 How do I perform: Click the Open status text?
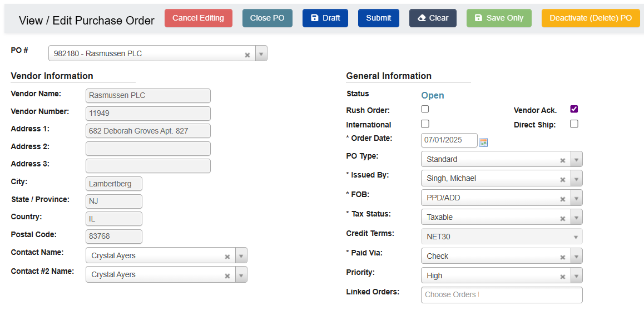(433, 95)
